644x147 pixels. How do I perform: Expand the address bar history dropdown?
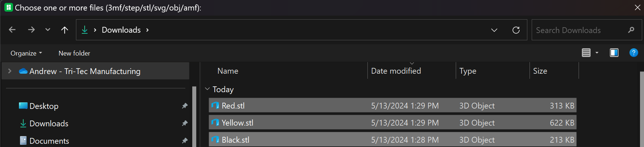pos(494,30)
